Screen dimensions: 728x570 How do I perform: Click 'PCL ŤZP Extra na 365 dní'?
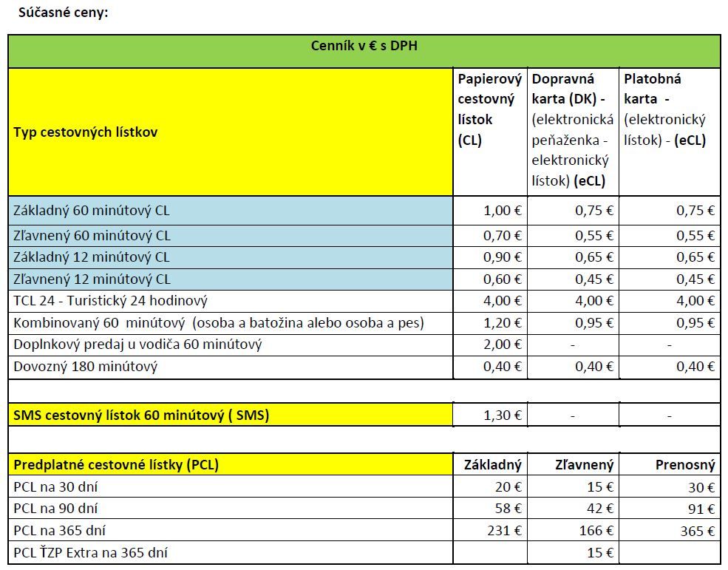pos(90,553)
